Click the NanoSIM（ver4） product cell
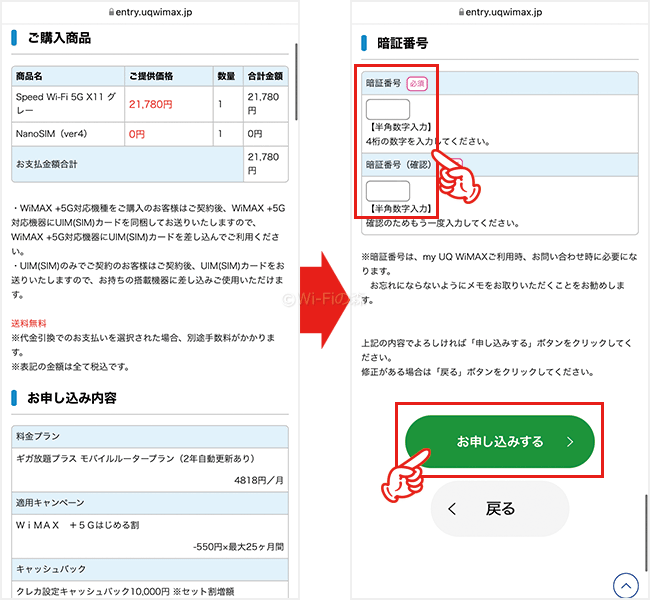Viewport: 650px width, 600px height. 68,134
